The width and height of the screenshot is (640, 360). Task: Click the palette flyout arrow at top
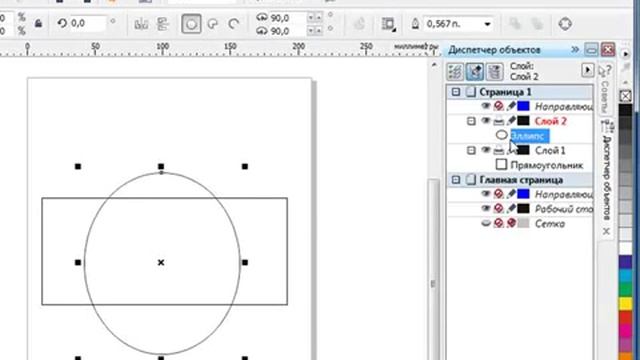[x=626, y=54]
